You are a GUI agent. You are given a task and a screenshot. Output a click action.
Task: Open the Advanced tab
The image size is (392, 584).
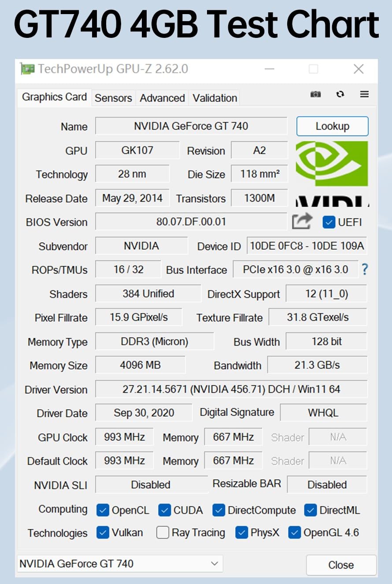point(162,98)
